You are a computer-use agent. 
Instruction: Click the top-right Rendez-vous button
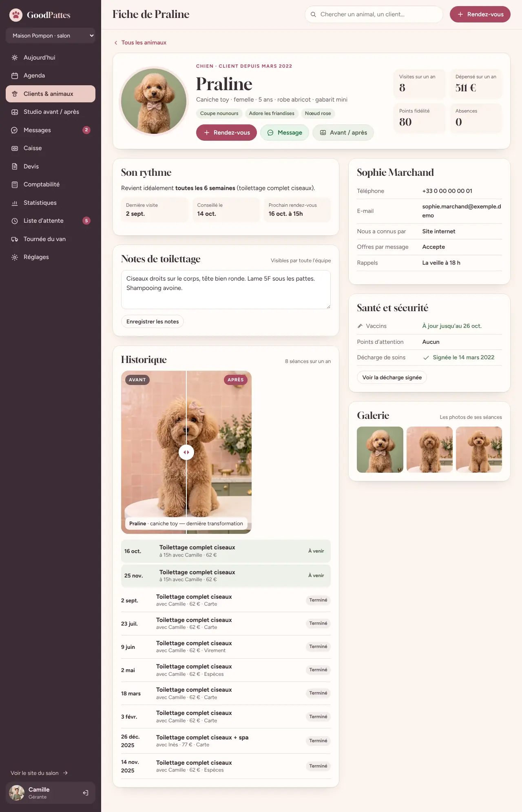pyautogui.click(x=480, y=14)
